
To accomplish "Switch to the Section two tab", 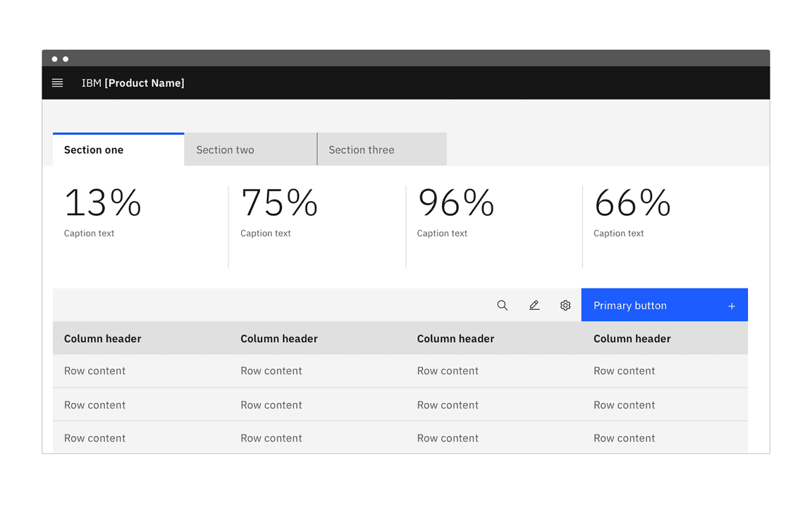I will tap(225, 150).
